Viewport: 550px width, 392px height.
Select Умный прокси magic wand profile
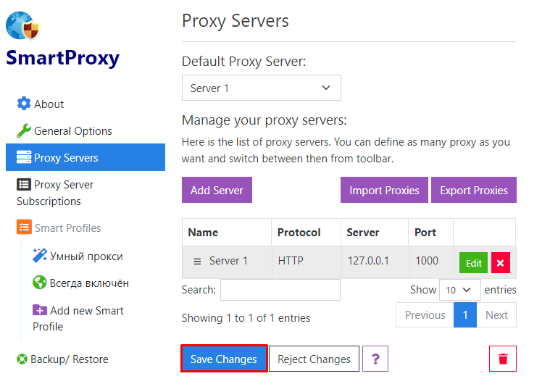click(40, 255)
